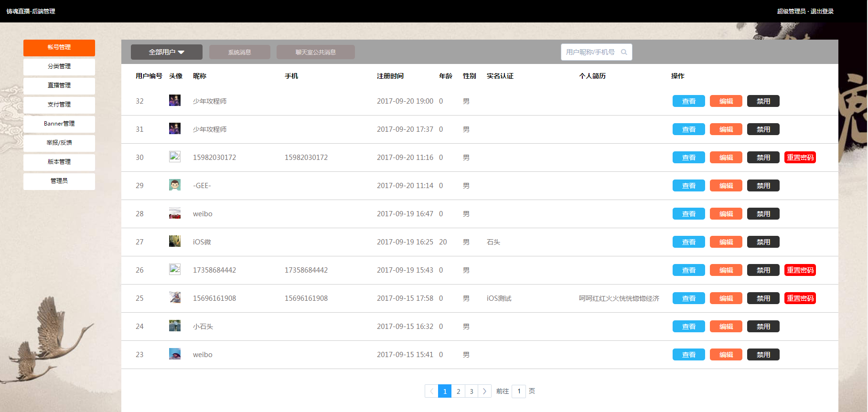Reset password for user 30

(x=800, y=158)
